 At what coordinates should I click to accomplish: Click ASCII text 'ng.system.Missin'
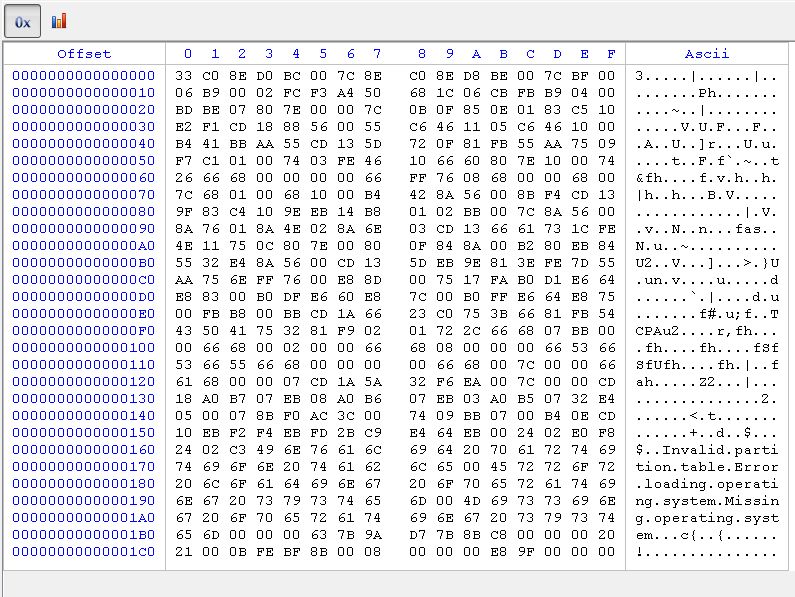[x=706, y=500]
